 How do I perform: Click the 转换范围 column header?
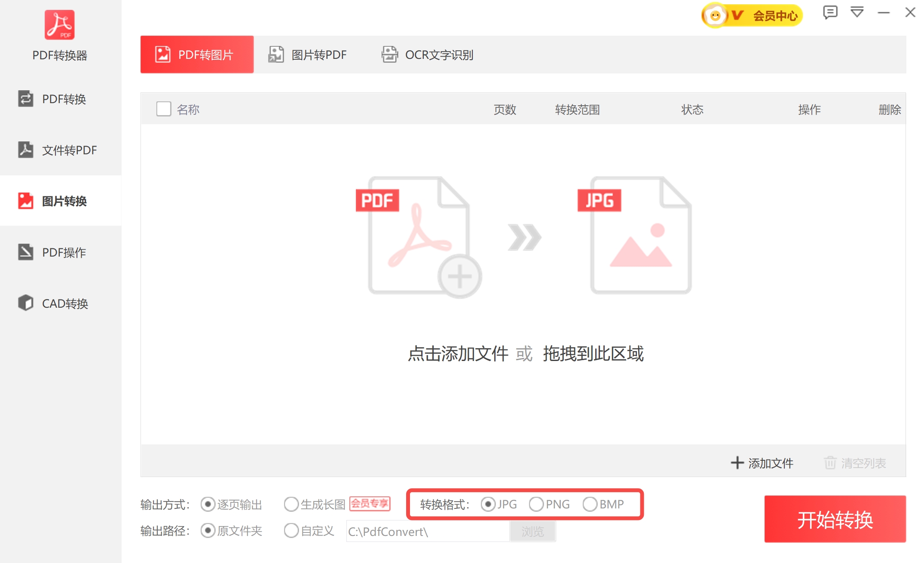click(x=577, y=110)
